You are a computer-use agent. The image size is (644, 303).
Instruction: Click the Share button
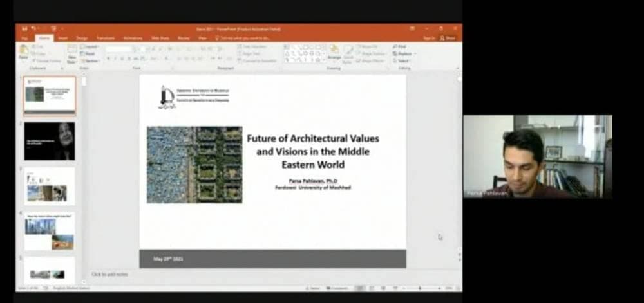(449, 38)
